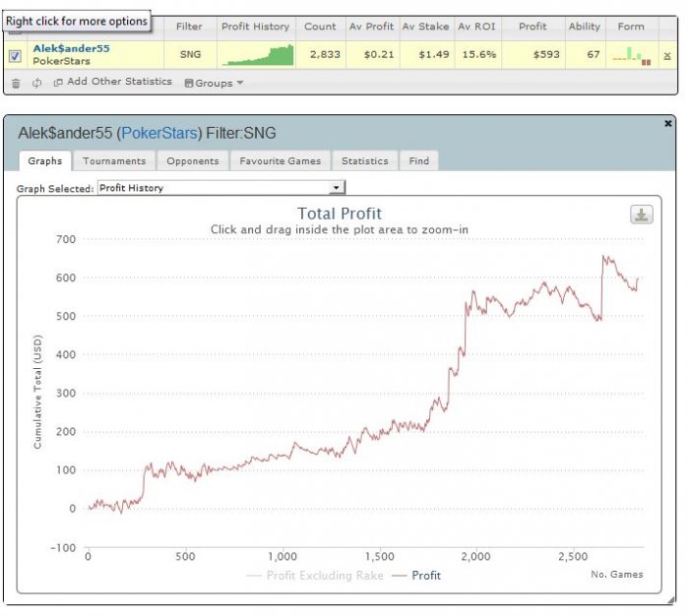Open the Find tab
This screenshot has height=616, width=689.
(x=418, y=160)
